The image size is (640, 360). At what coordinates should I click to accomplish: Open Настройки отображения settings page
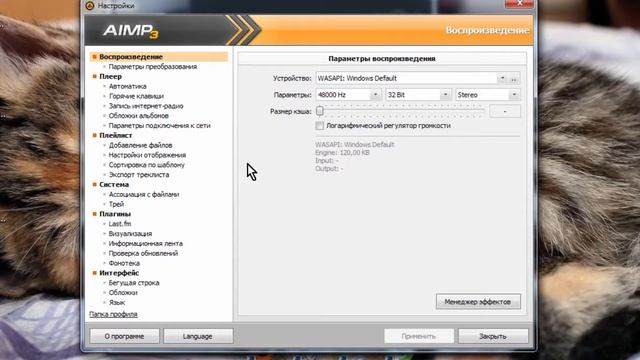(x=147, y=155)
